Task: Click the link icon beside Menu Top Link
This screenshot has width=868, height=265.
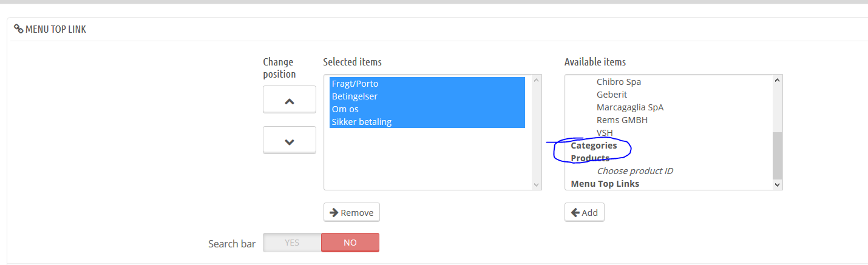Action: (18, 29)
